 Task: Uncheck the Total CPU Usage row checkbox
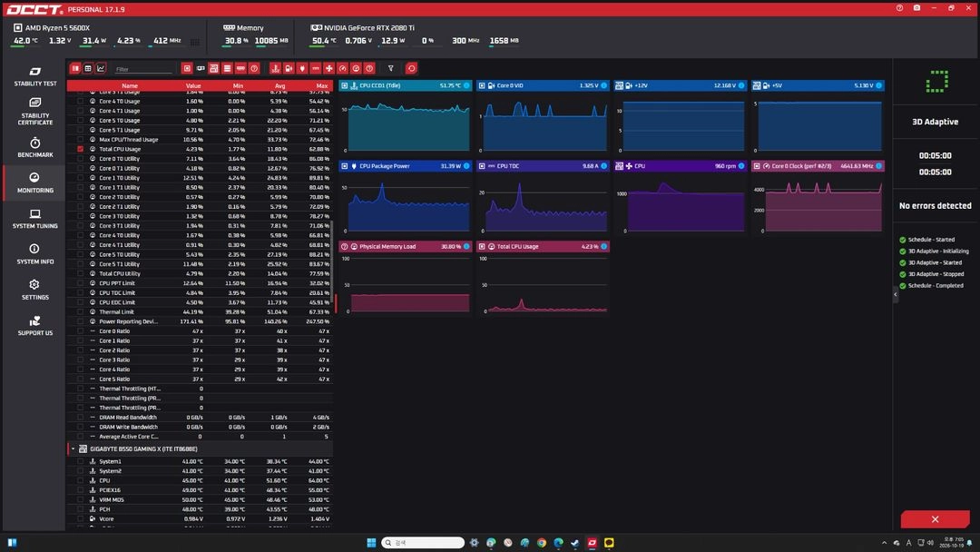click(x=80, y=149)
